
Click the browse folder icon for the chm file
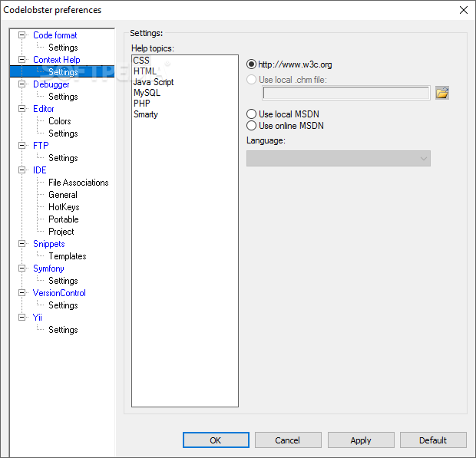[x=442, y=93]
